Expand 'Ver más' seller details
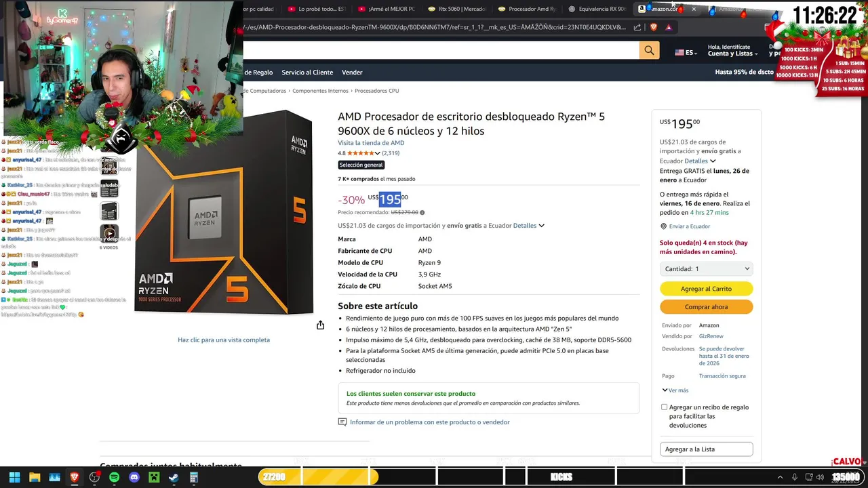This screenshot has width=868, height=488. coord(675,390)
